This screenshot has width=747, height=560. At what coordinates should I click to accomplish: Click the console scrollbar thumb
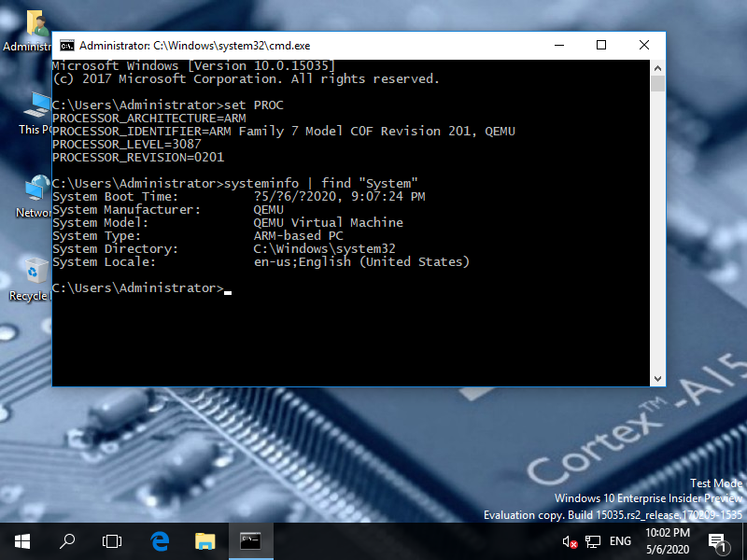[657, 84]
